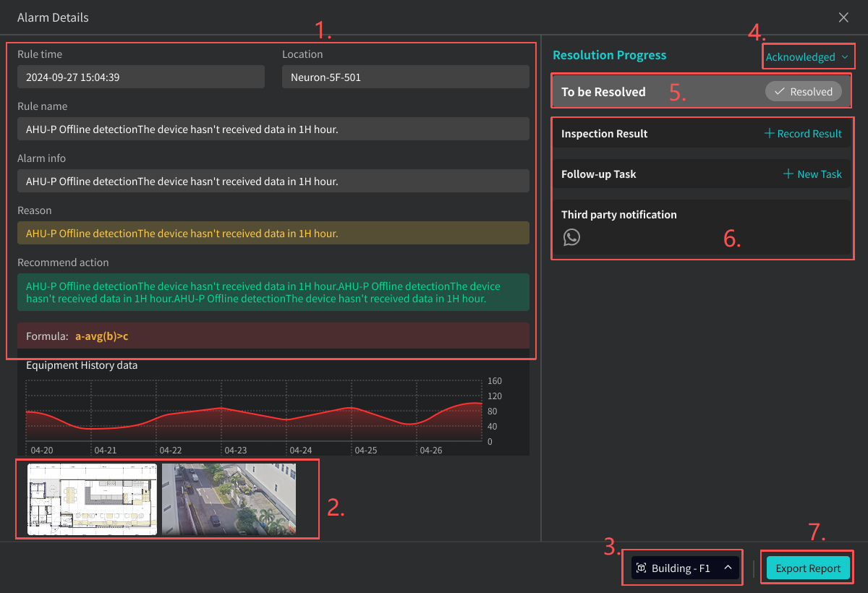Click the chevron arrow next to Acknowledged
The image size is (868, 593).
point(844,57)
